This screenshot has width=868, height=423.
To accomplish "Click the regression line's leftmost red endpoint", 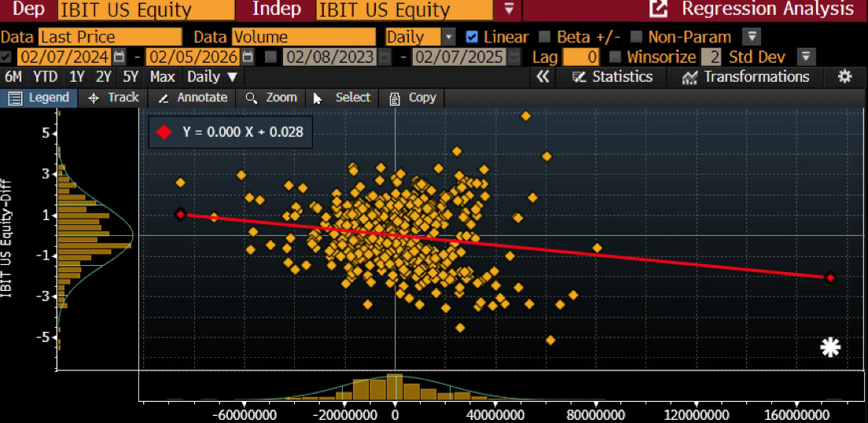I will [180, 215].
